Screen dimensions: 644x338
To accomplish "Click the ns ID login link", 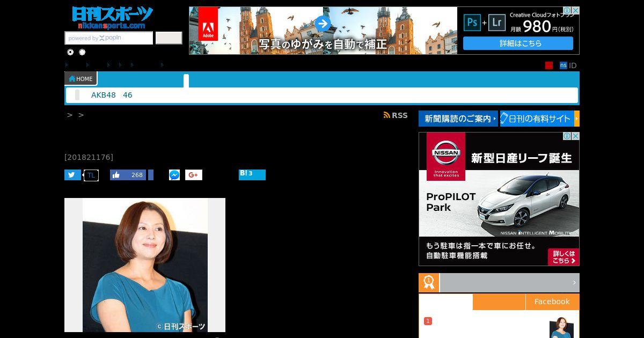I will pos(568,65).
